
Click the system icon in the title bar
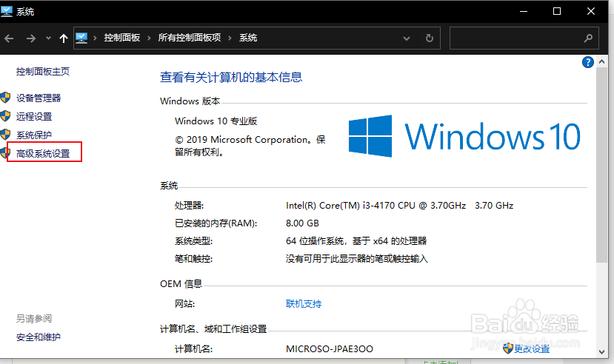point(7,11)
